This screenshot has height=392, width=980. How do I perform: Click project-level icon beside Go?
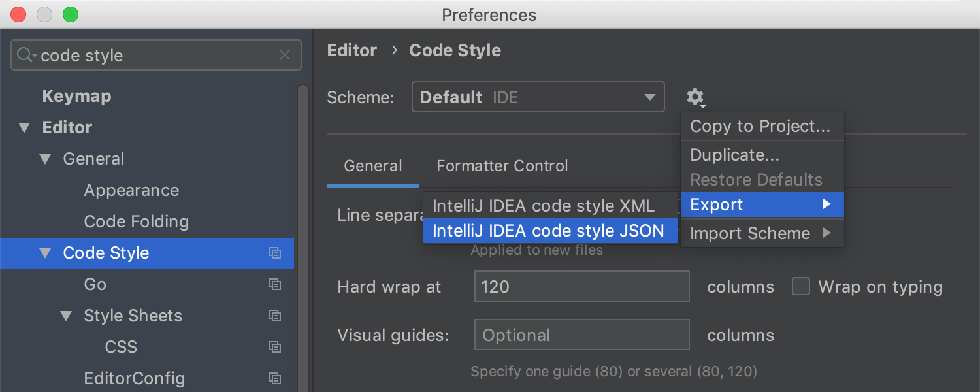point(275,285)
